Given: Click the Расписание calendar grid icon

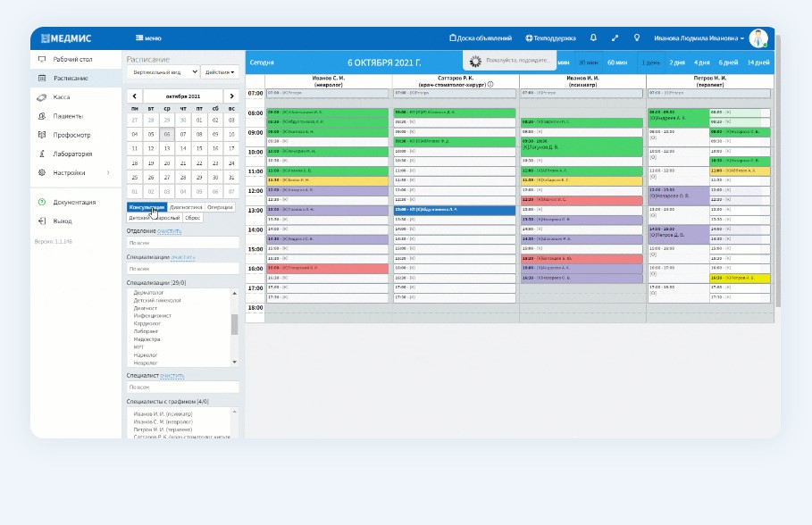Looking at the screenshot, I should click(42, 79).
